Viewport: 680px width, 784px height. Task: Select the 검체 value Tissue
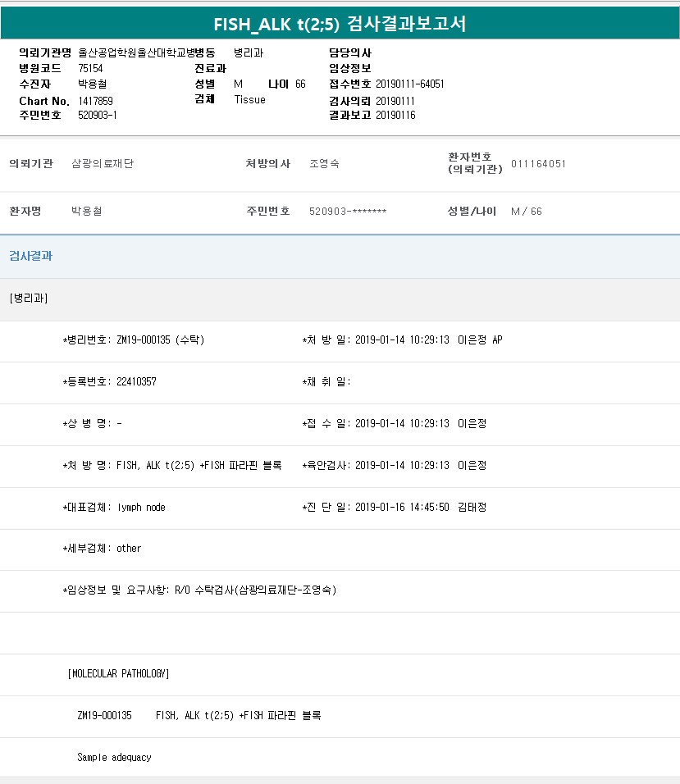[249, 99]
